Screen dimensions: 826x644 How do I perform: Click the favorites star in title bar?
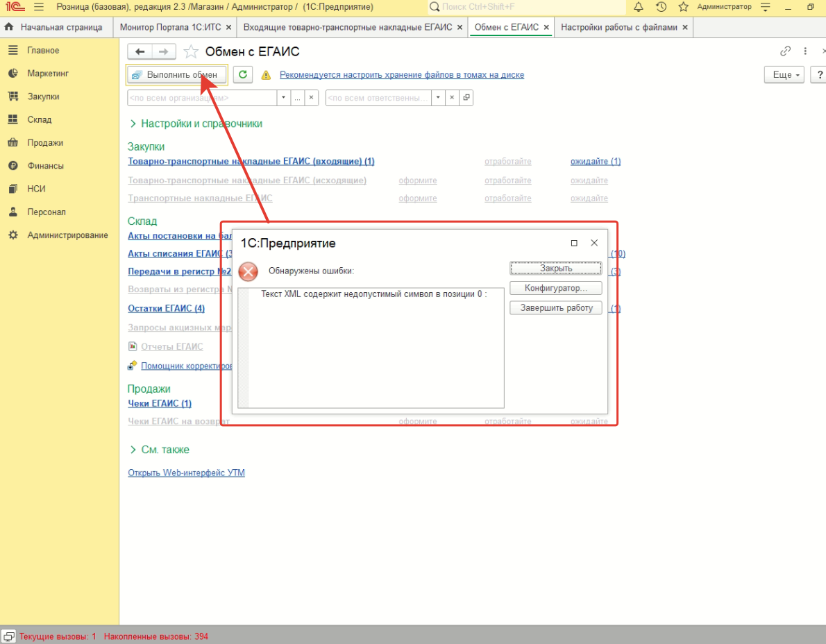tap(683, 7)
